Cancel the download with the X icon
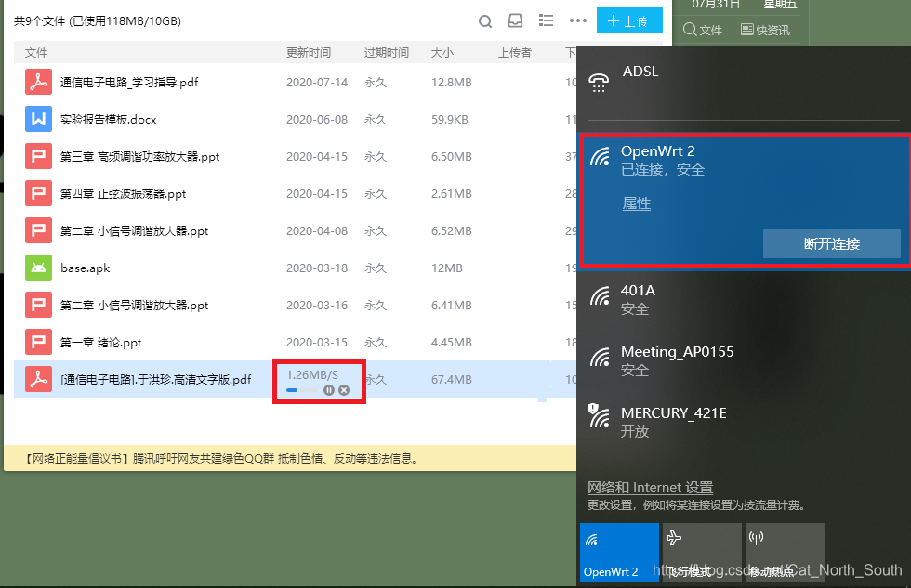This screenshot has height=588, width=911. 344,389
